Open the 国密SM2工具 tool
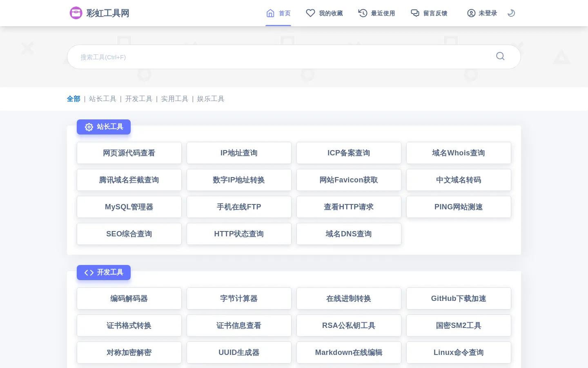Screen dimensions: 588x368 459,325
